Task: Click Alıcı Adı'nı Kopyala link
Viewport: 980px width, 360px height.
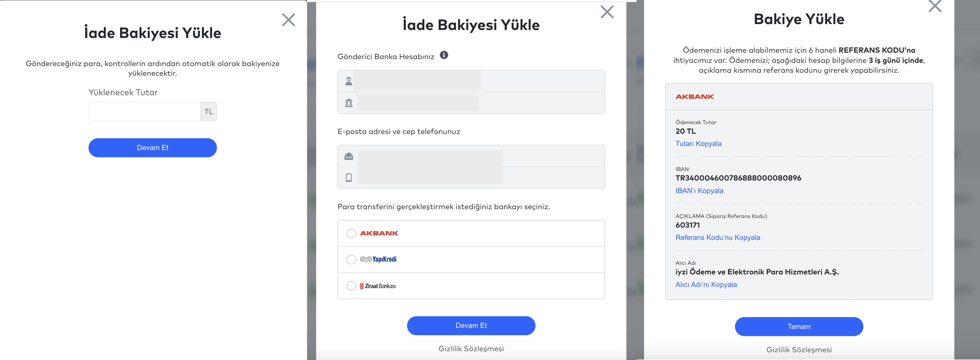Action: (706, 285)
